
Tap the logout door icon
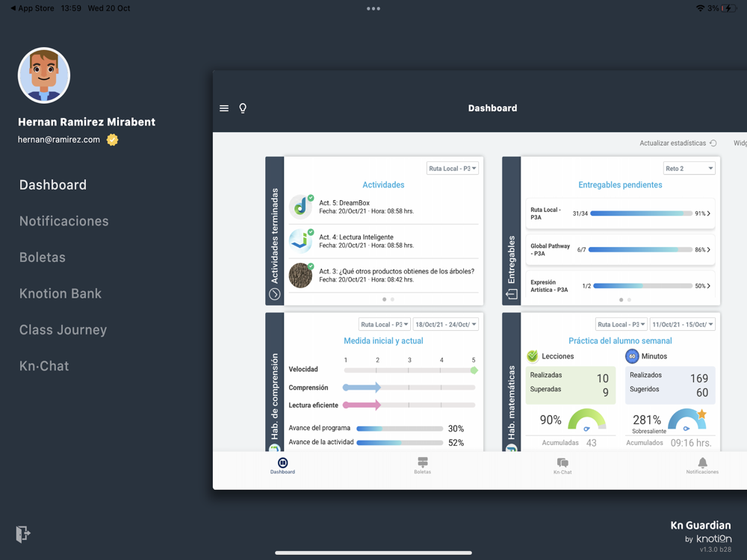23,534
